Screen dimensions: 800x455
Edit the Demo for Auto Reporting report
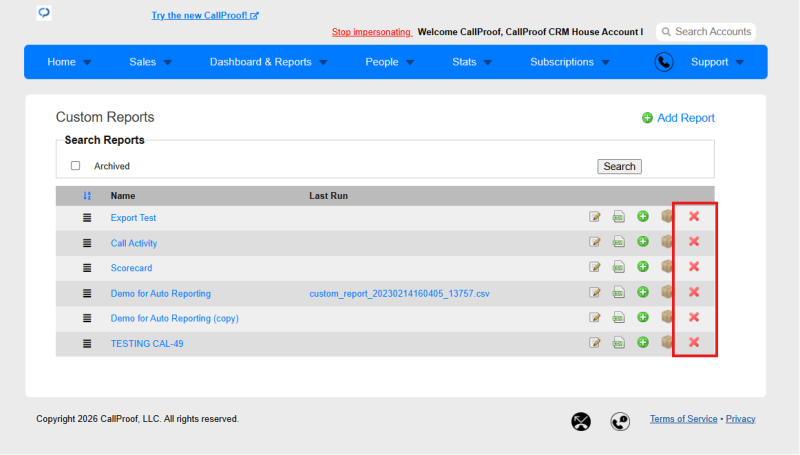[594, 292]
